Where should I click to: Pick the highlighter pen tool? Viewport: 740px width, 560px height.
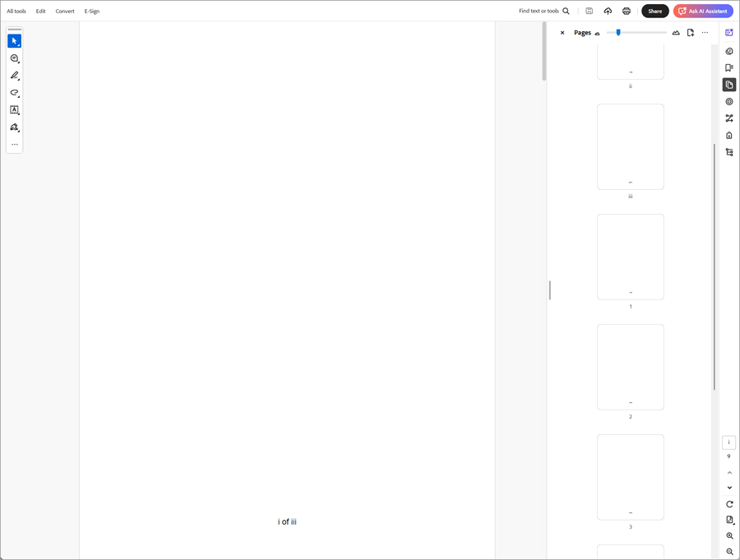tap(14, 76)
